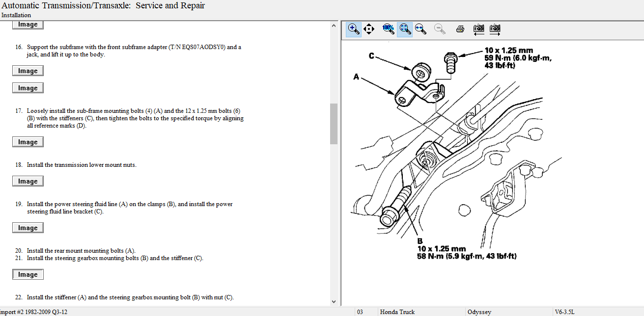Viewport: 644px width, 316px height.
Task: Click label 'A' in the diagram
Action: [x=356, y=77]
